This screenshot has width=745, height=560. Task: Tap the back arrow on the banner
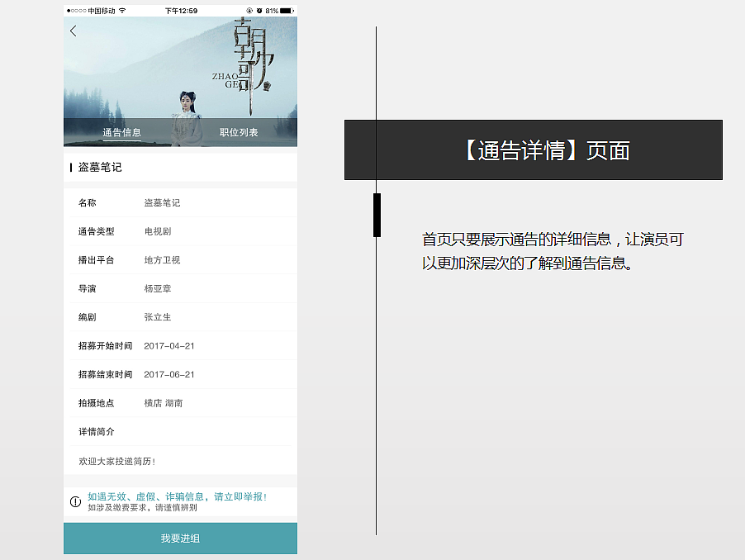pyautogui.click(x=74, y=31)
